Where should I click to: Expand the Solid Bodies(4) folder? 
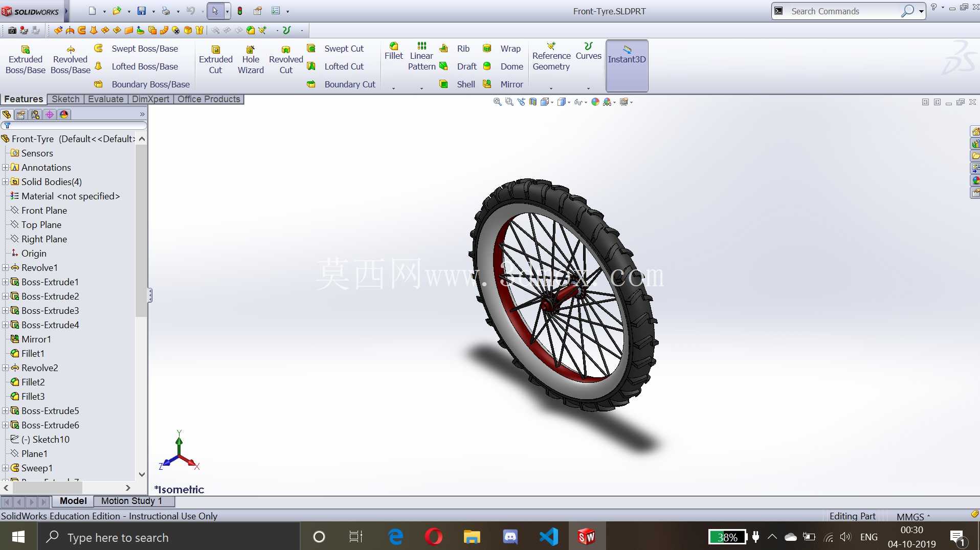(x=5, y=182)
